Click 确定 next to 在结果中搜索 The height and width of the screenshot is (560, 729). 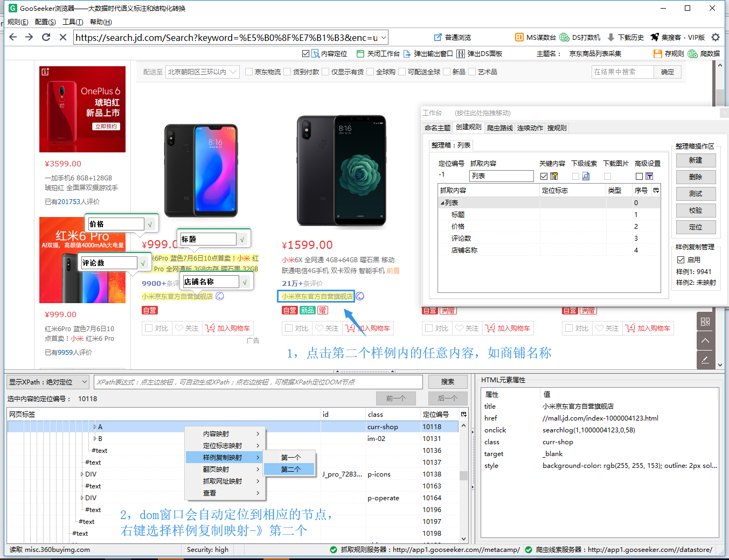668,72
